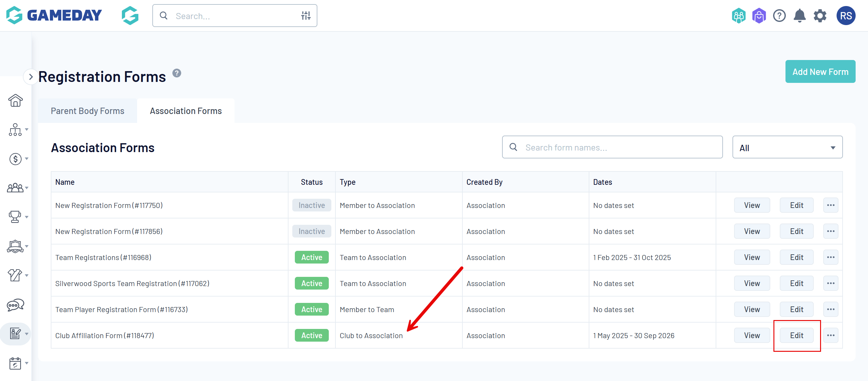
Task: Click help icon beside Registration Forms title
Action: pyautogui.click(x=177, y=73)
